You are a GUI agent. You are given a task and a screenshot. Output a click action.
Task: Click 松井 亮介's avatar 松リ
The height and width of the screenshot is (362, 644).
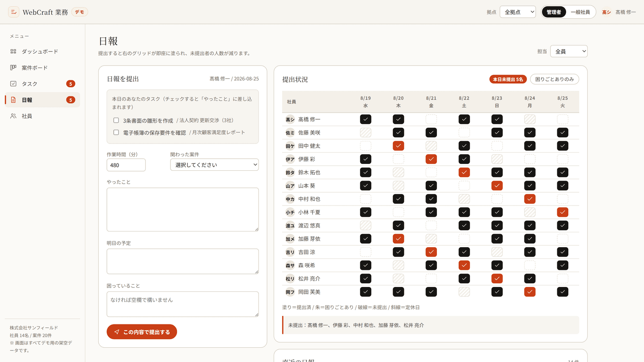pyautogui.click(x=290, y=278)
